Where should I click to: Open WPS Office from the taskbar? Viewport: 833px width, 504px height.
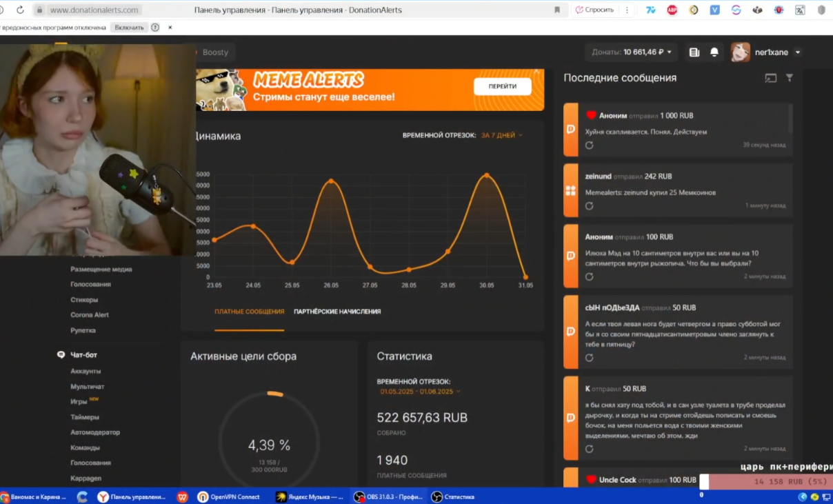182,496
